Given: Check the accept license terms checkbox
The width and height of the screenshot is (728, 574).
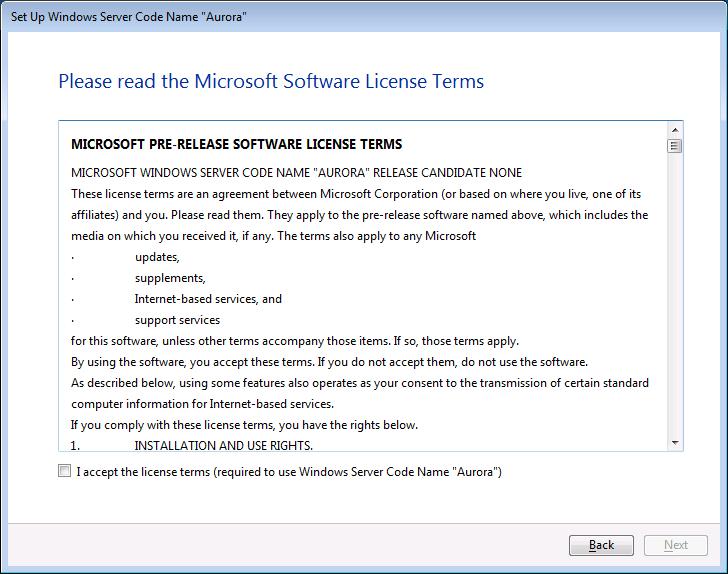Looking at the screenshot, I should coord(65,471).
